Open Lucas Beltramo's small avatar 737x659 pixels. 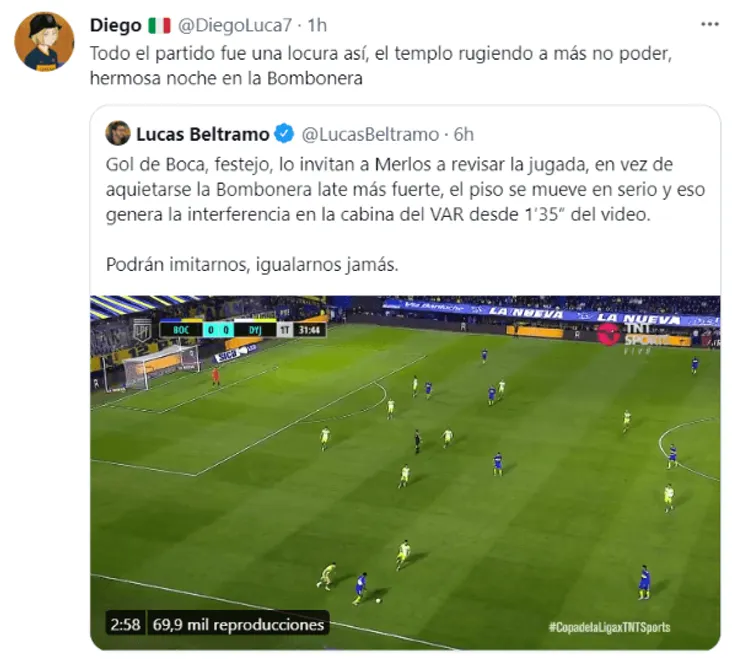[118, 133]
